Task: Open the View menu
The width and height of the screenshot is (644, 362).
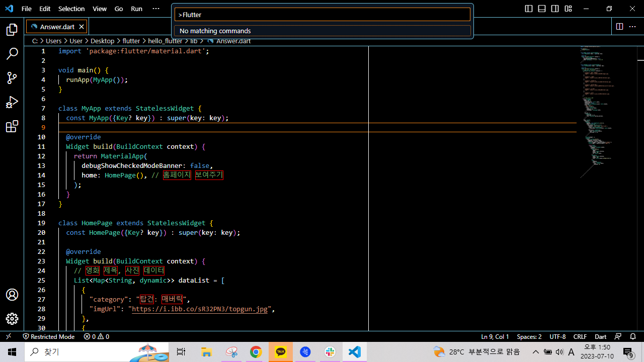Action: tap(100, 9)
